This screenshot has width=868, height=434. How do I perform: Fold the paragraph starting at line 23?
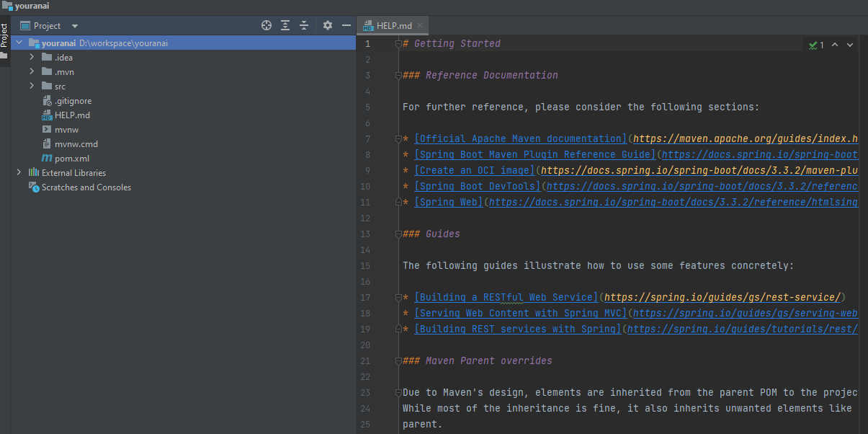pos(397,393)
